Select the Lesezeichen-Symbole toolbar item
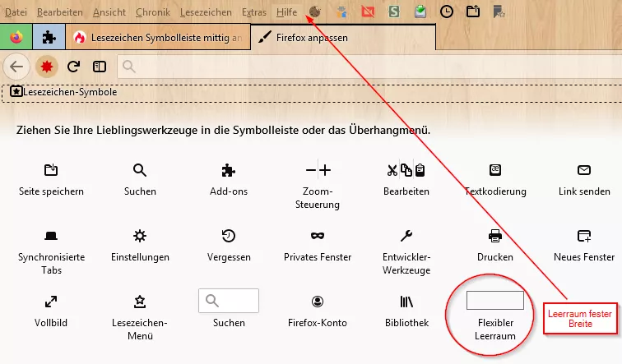Image resolution: width=622 pixels, height=364 pixels. pos(63,92)
